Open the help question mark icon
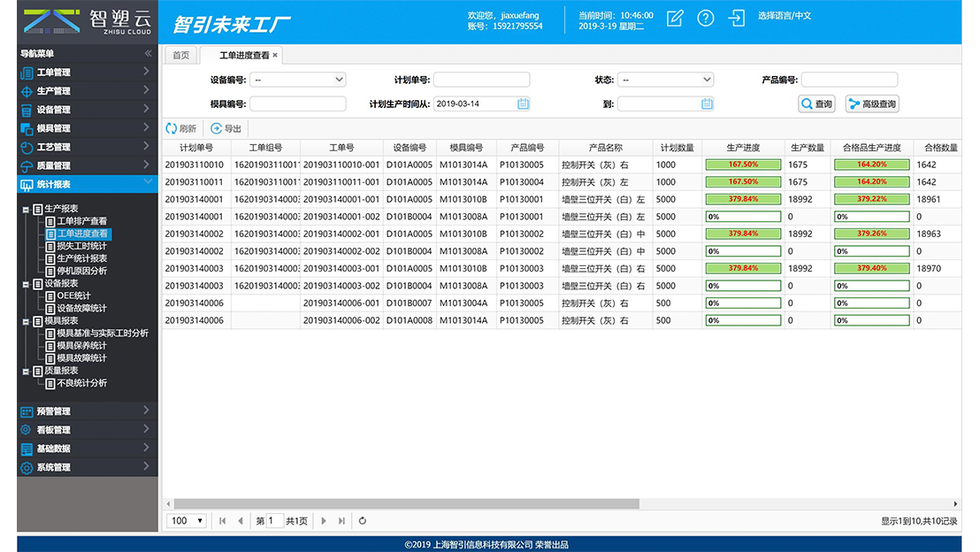Image resolution: width=980 pixels, height=552 pixels. (705, 19)
